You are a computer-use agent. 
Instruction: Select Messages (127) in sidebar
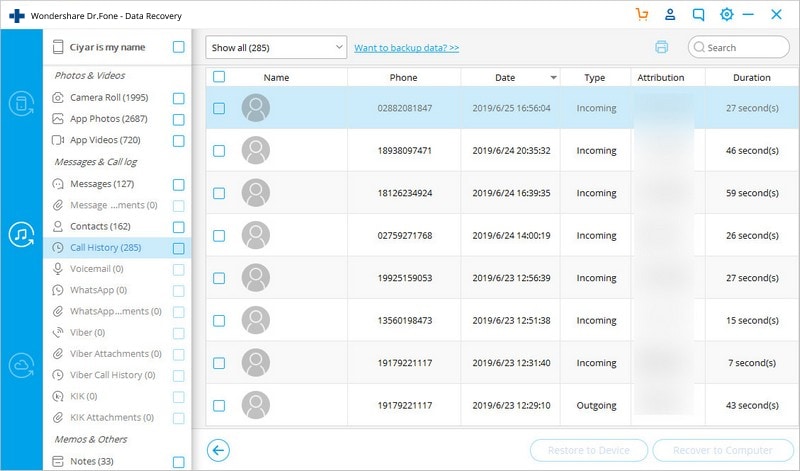click(x=102, y=184)
